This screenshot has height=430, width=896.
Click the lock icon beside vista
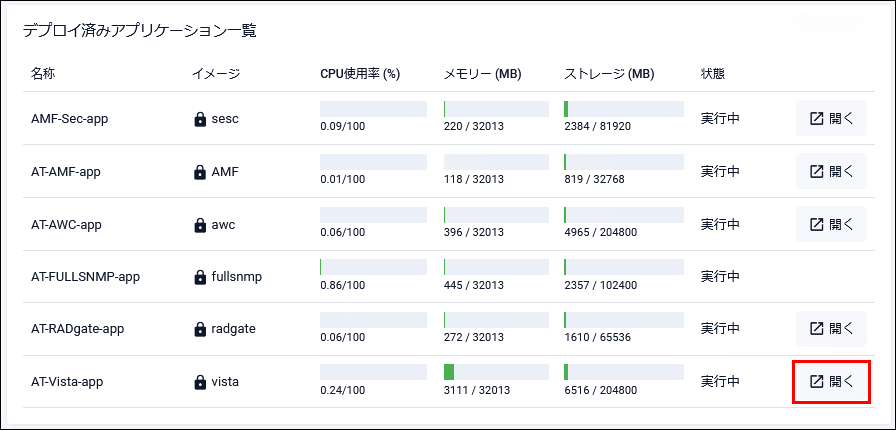(200, 382)
